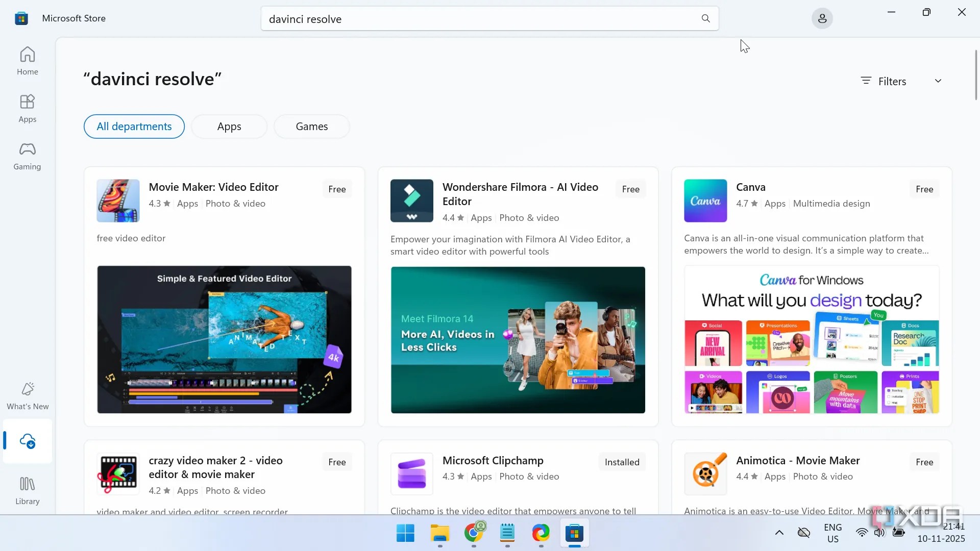The height and width of the screenshot is (551, 980).
Task: Click the battery tray icon
Action: point(898,533)
